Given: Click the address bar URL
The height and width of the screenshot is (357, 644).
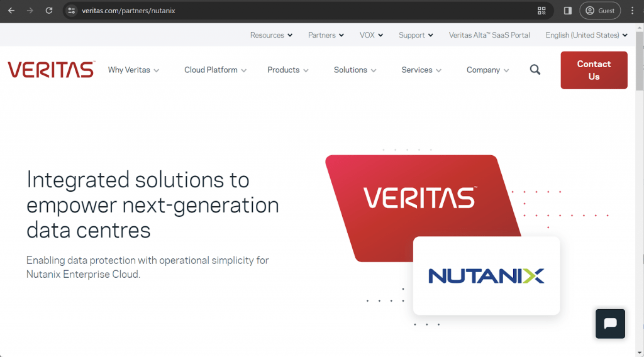Looking at the screenshot, I should click(128, 11).
